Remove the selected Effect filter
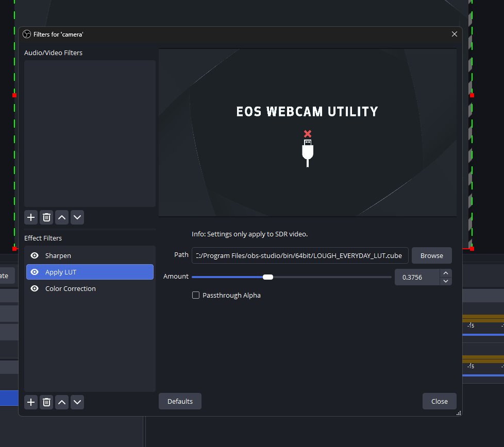This screenshot has height=447, width=504. 46,402
